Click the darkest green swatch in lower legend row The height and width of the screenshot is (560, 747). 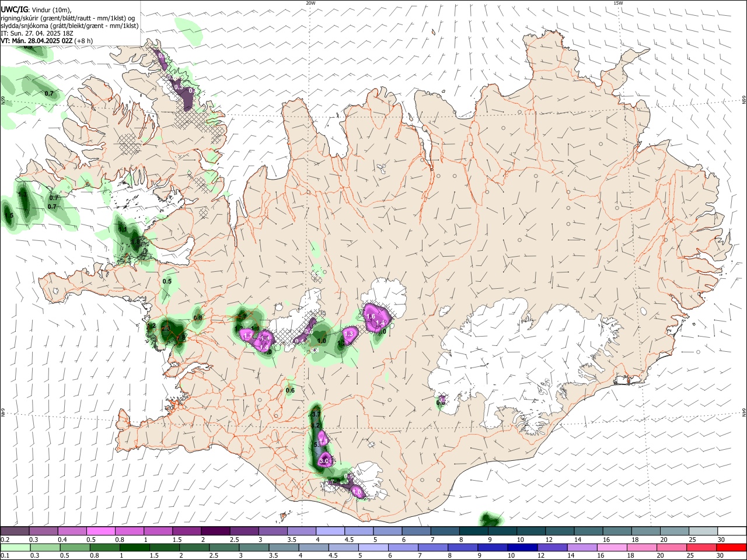click(x=135, y=547)
